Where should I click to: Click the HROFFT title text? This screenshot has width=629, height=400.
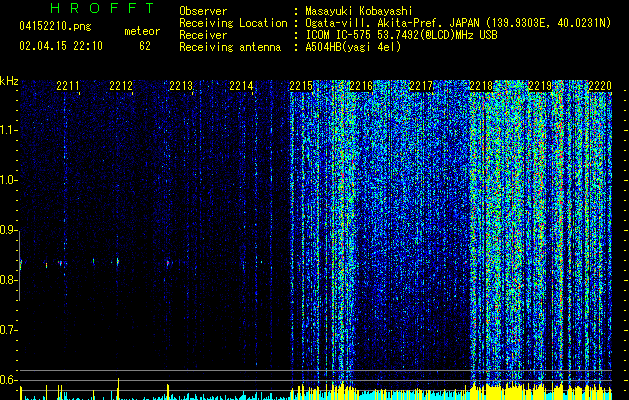click(x=102, y=8)
